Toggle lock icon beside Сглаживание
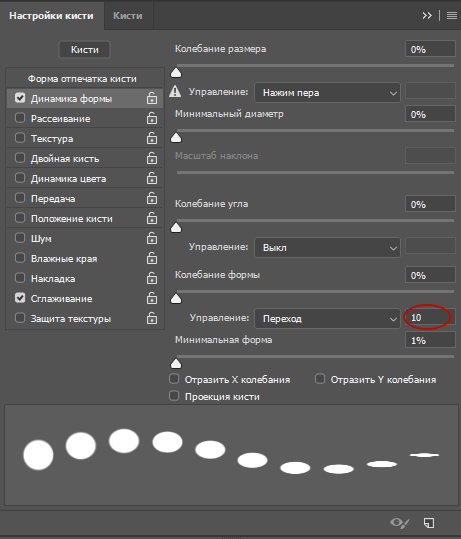Screen dimensions: 461x539 coord(152,298)
